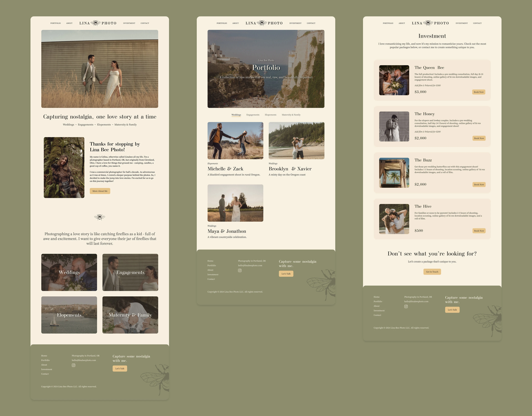Screen dimensions: 532x416
Task: Click the Instagram icon on investment footer
Action: pyautogui.click(x=406, y=306)
